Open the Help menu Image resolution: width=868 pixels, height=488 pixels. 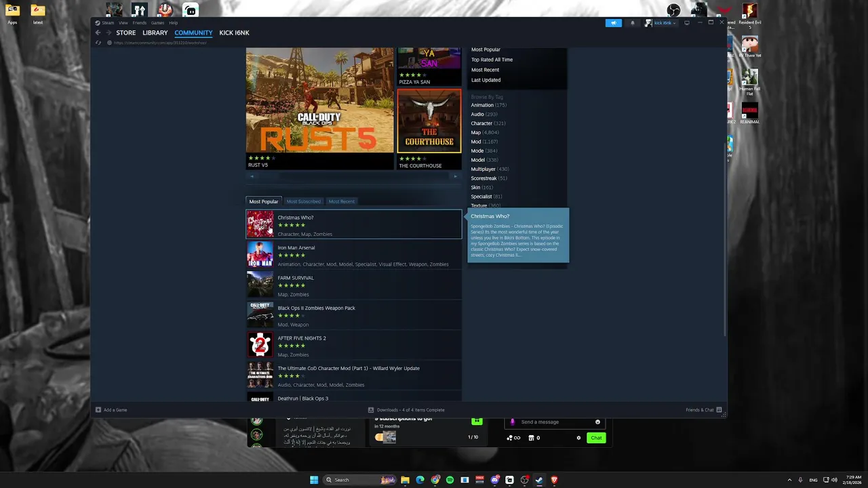(173, 22)
